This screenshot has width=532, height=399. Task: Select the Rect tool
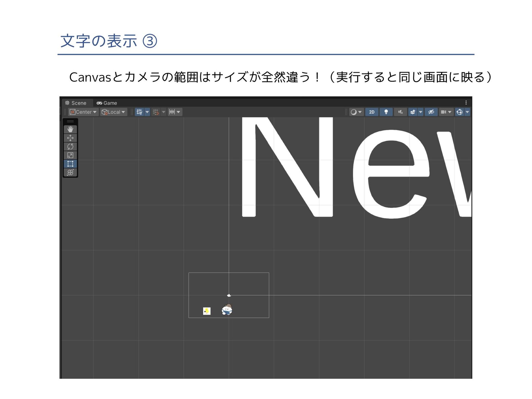point(70,164)
